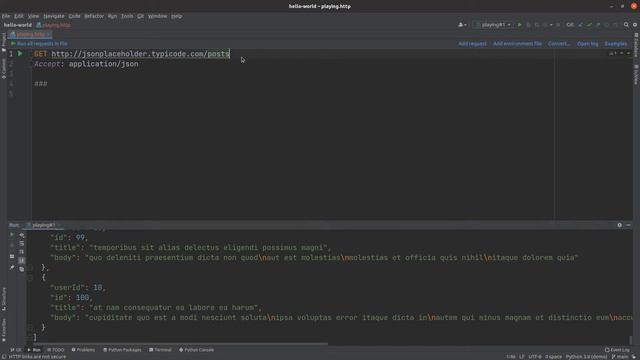Open the Event Log in status bar
The width and height of the screenshot is (640, 360).
point(617,350)
